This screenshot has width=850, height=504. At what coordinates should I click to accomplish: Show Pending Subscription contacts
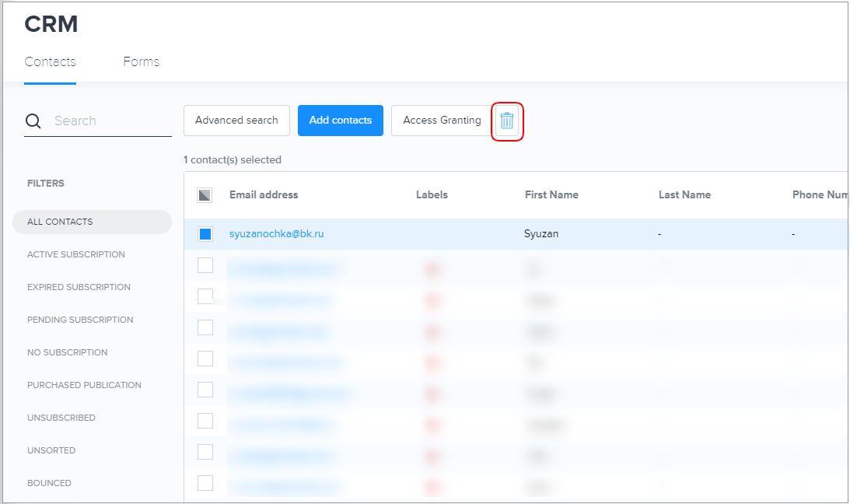click(80, 320)
